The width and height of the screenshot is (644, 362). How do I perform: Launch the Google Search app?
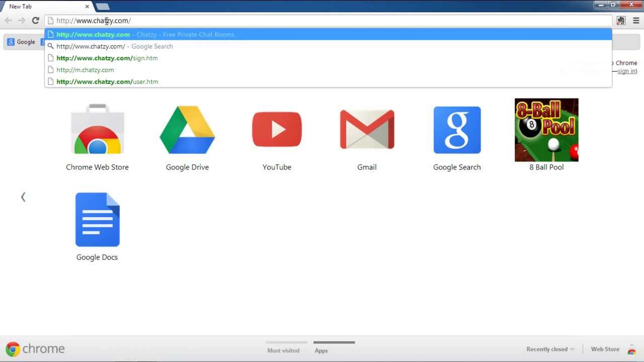[x=457, y=130]
